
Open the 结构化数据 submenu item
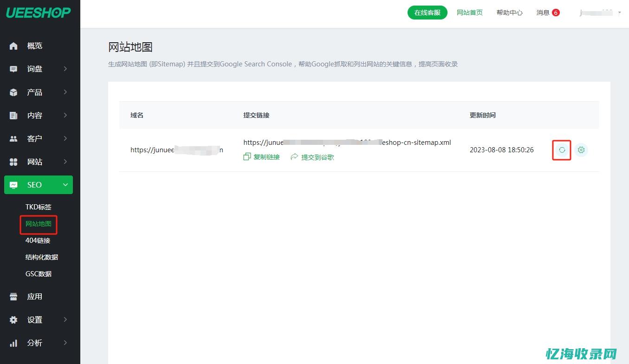point(42,257)
